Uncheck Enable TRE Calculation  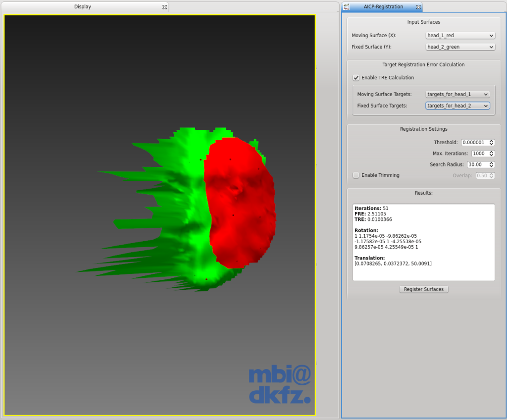click(356, 78)
